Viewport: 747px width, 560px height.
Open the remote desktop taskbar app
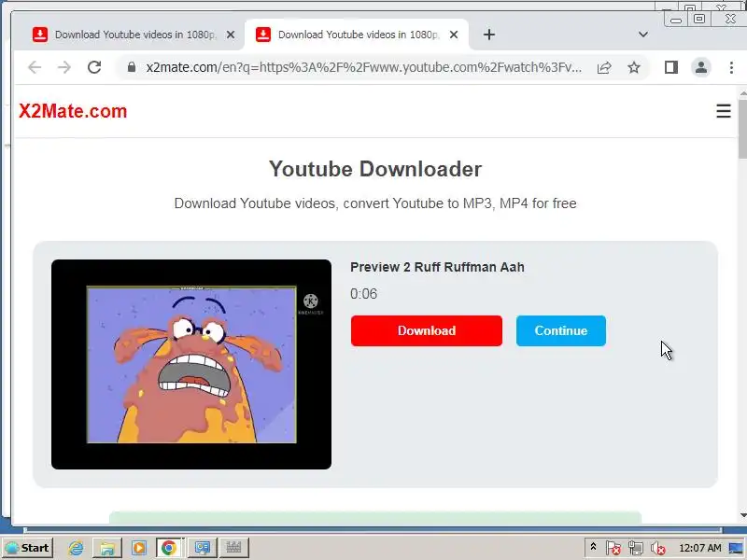(202, 548)
